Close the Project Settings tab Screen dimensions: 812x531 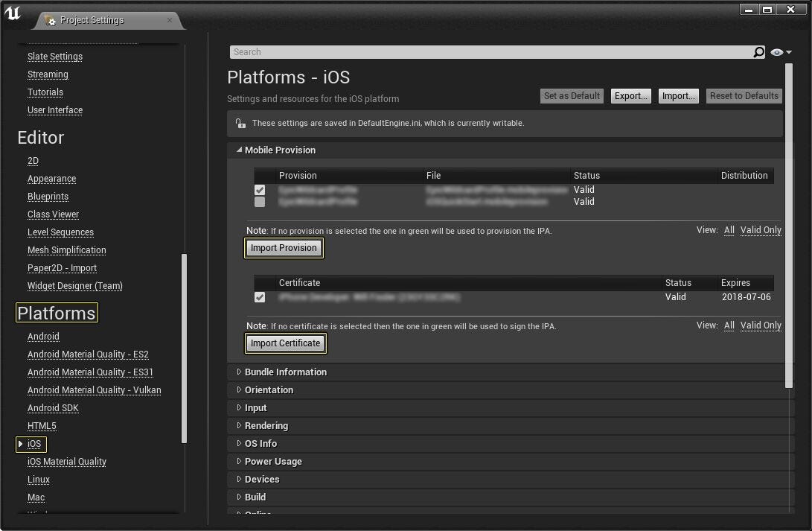pos(170,20)
